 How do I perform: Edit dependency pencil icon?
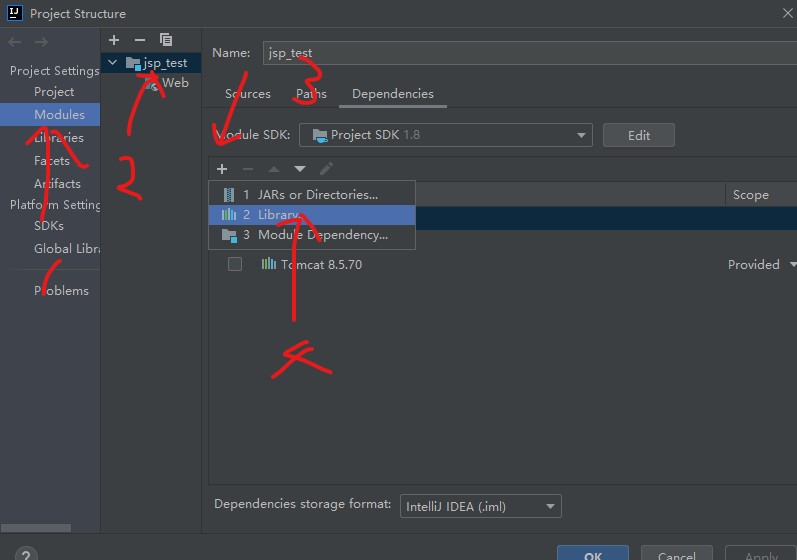(x=326, y=168)
